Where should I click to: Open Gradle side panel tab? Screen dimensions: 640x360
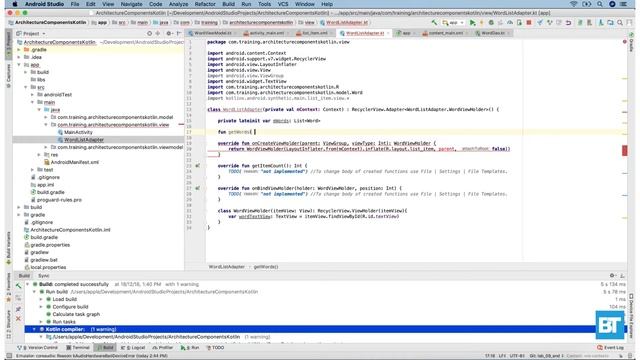coord(632,42)
